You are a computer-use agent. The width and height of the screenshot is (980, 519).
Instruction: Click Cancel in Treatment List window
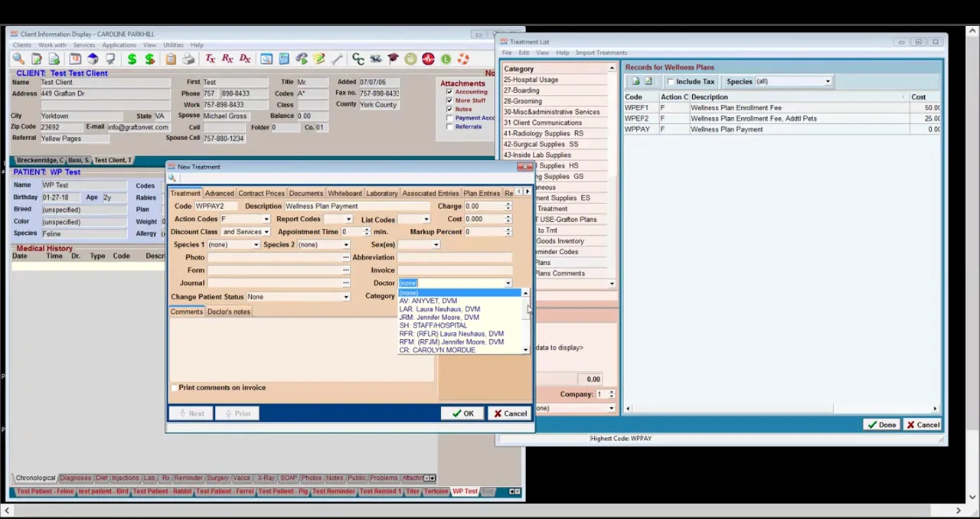[923, 425]
